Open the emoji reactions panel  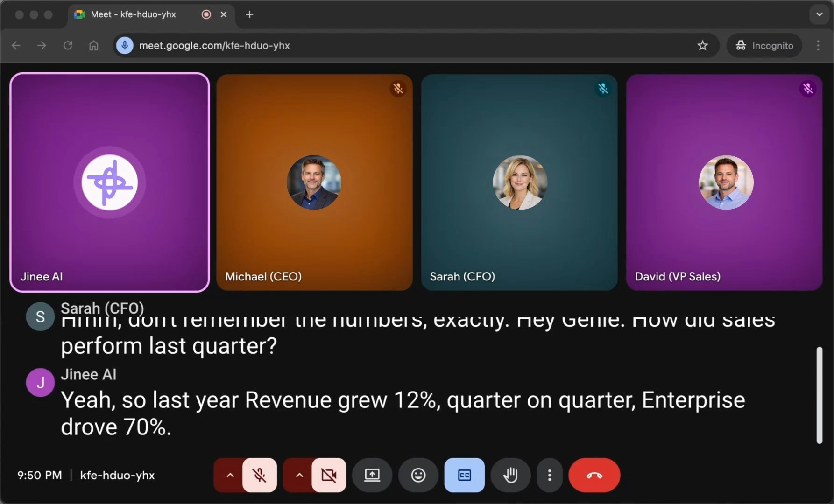tap(418, 475)
